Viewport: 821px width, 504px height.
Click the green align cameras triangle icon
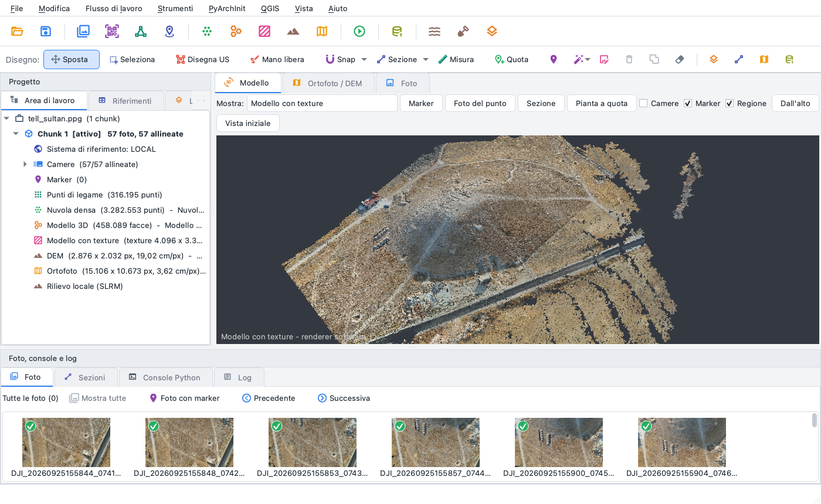click(141, 31)
